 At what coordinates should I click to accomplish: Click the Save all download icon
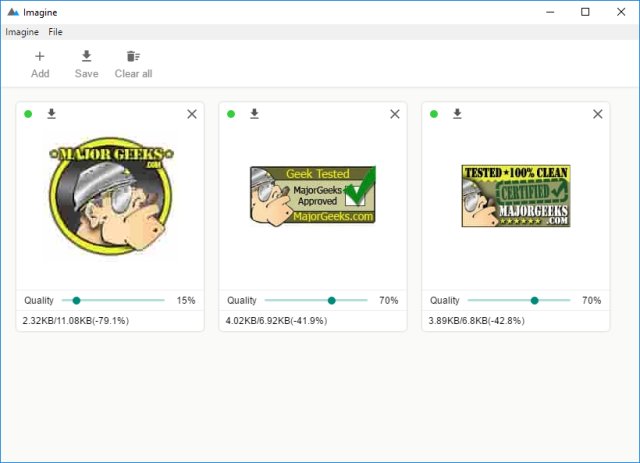[x=87, y=56]
